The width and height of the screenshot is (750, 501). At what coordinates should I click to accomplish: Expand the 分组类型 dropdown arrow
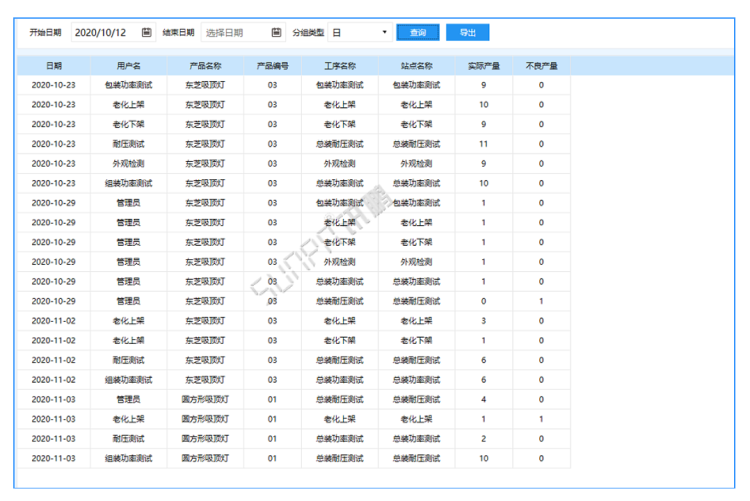pyautogui.click(x=384, y=32)
